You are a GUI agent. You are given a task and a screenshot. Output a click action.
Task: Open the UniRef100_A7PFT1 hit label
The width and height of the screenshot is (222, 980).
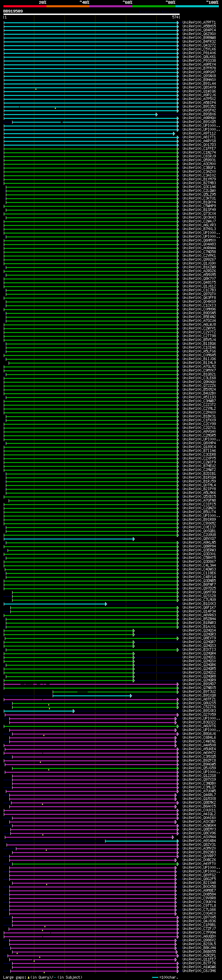tap(199, 23)
